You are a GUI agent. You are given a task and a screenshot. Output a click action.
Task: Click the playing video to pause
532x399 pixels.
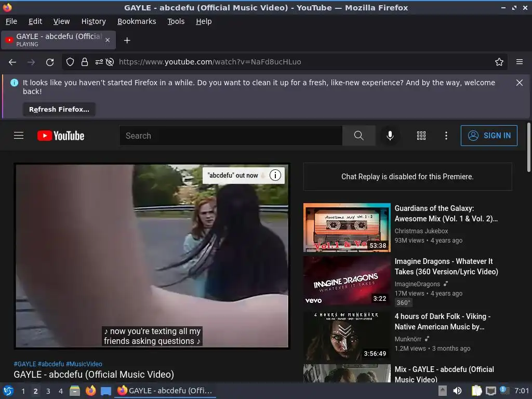[152, 256]
